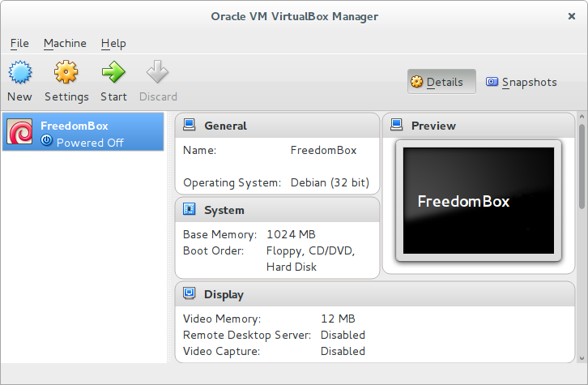Image resolution: width=588 pixels, height=385 pixels.
Task: Click the scrollbar up arrow
Action: point(582,117)
